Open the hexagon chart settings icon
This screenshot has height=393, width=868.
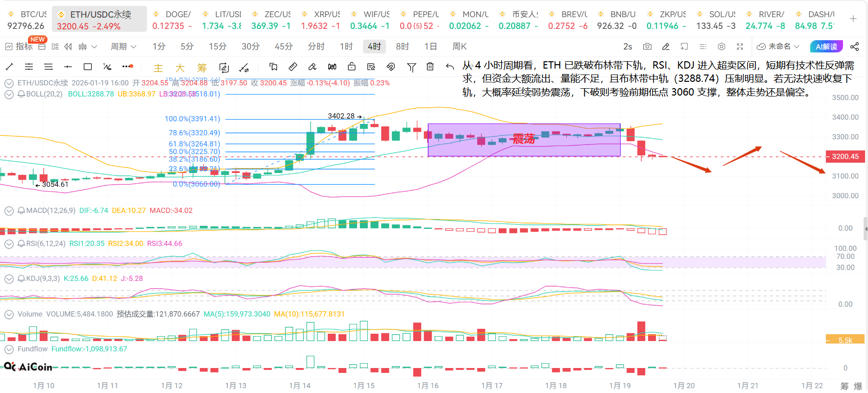[721, 47]
